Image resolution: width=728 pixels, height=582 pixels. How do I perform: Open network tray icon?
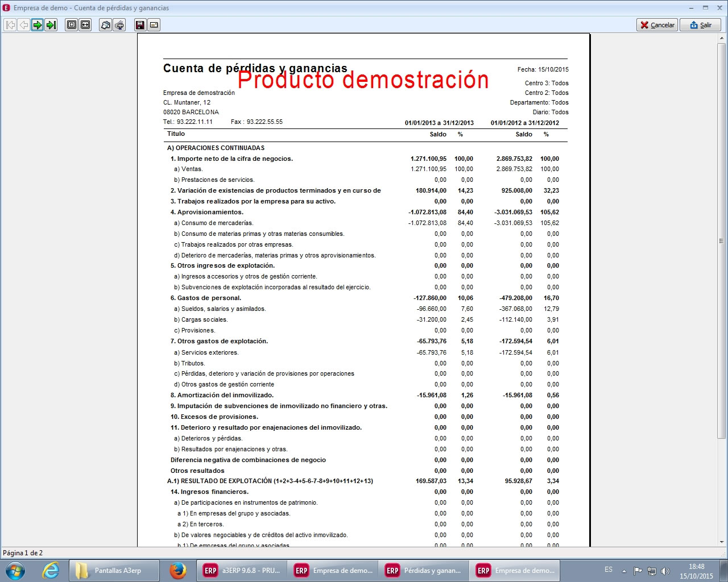click(x=652, y=571)
